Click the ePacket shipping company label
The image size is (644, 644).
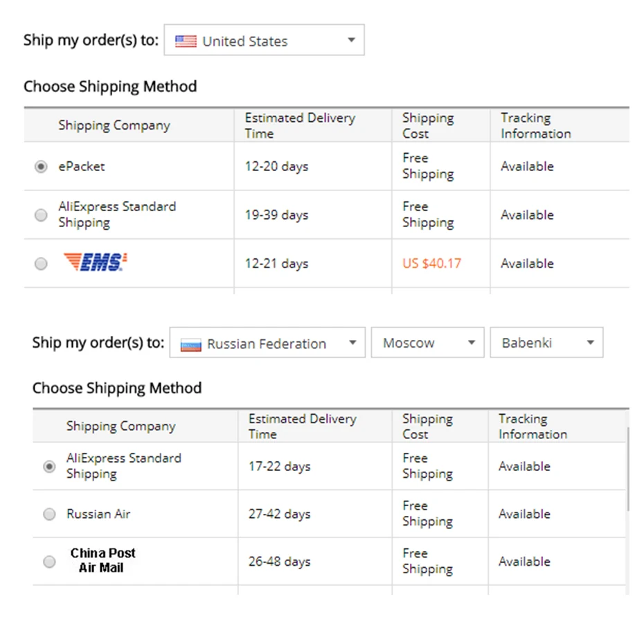(82, 167)
